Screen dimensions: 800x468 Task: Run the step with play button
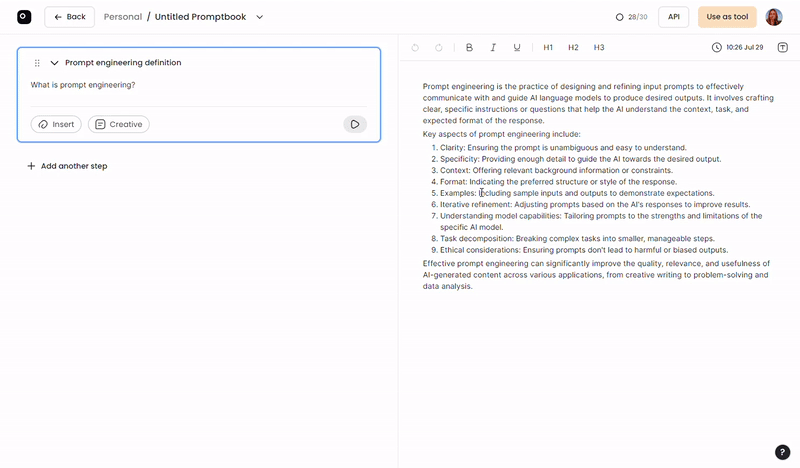pyautogui.click(x=355, y=124)
